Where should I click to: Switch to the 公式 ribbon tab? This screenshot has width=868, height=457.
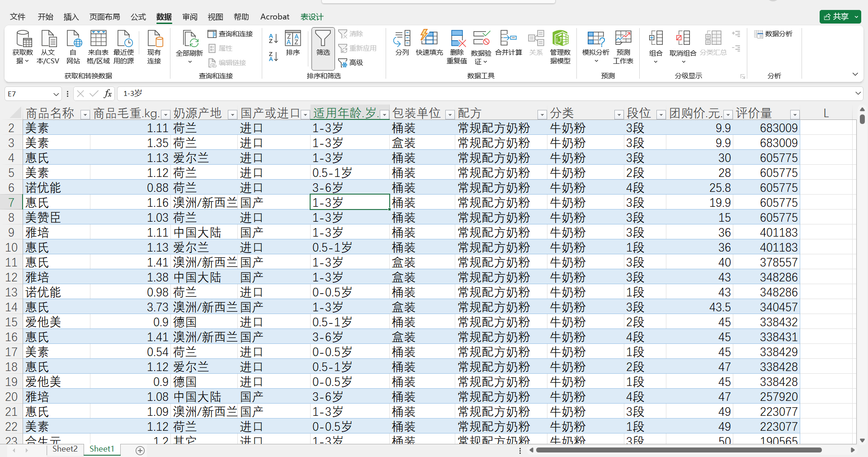(x=138, y=17)
